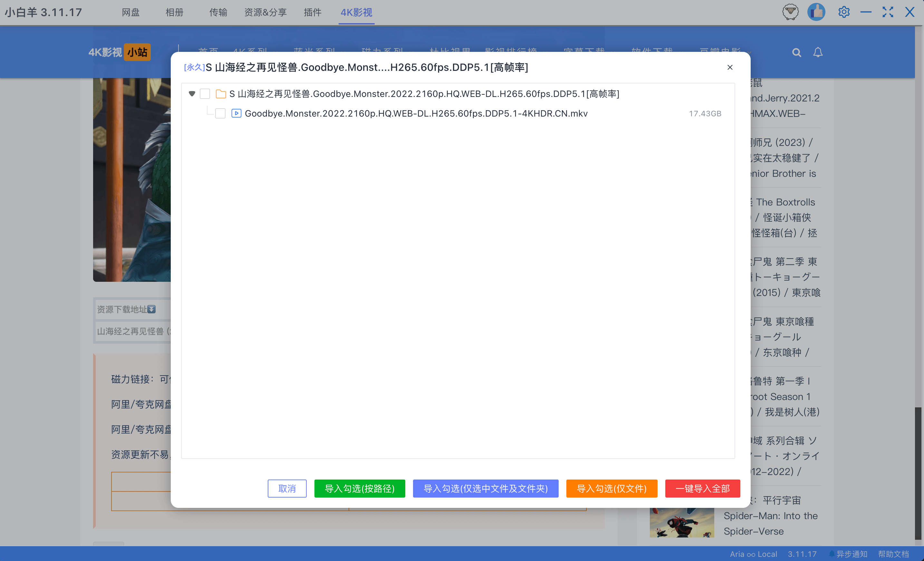Tick the Goodbye.Monster mkv file checkbox

pos(220,114)
